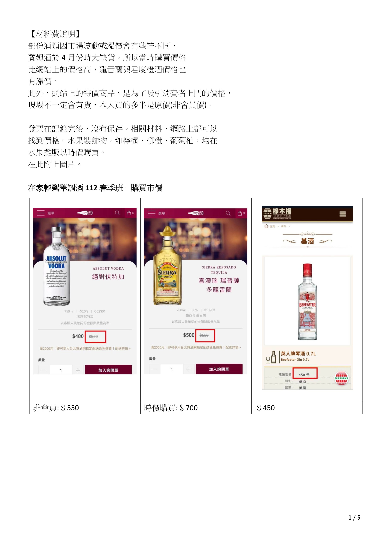
Task: Open hamburger menu in Sierra Tequila screenshot
Action: 151,213
